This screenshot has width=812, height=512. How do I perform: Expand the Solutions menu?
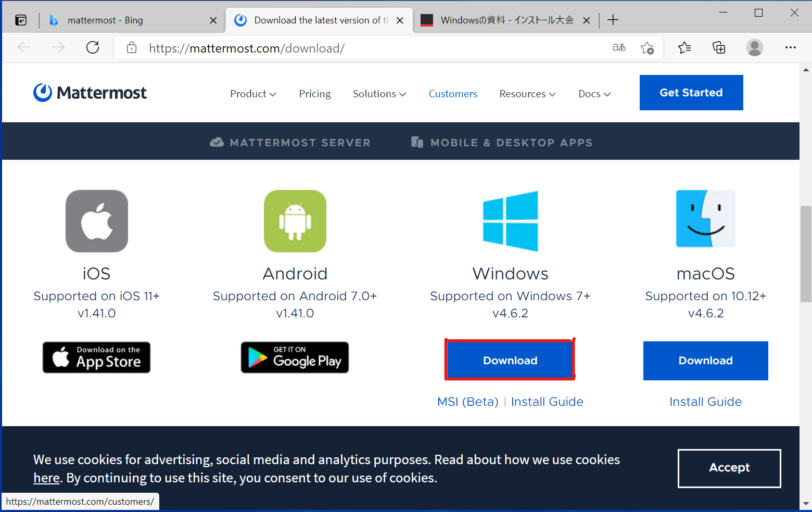click(379, 94)
